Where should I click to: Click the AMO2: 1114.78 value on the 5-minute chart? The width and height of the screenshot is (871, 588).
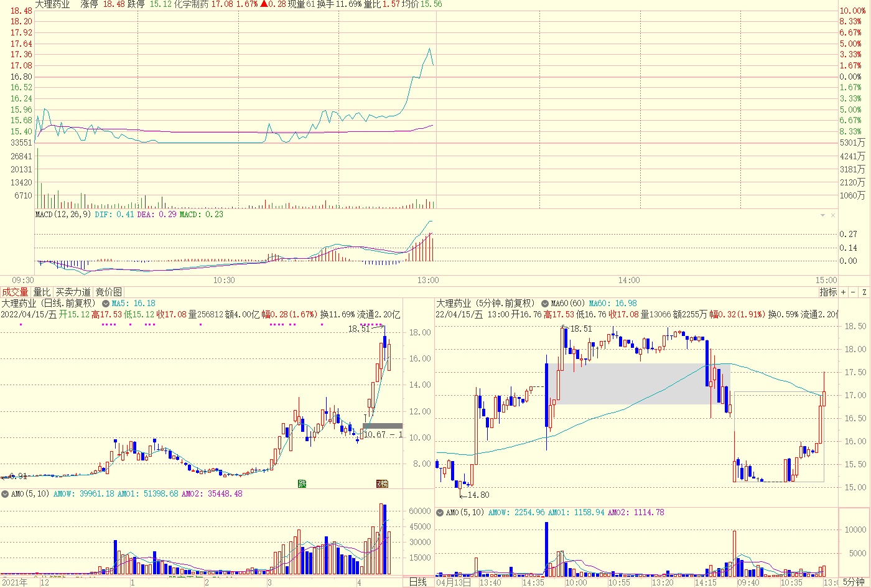click(636, 512)
